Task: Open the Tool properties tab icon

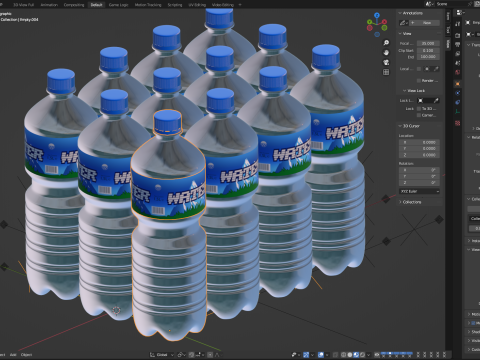Action: pyautogui.click(x=458, y=24)
